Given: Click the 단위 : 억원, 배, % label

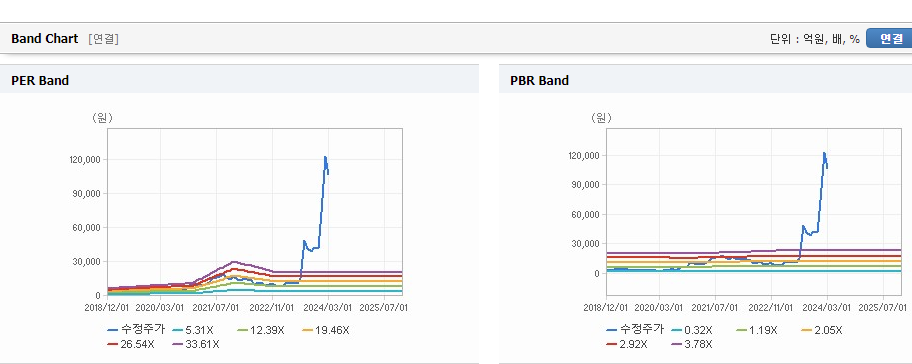Looking at the screenshot, I should 814,39.
